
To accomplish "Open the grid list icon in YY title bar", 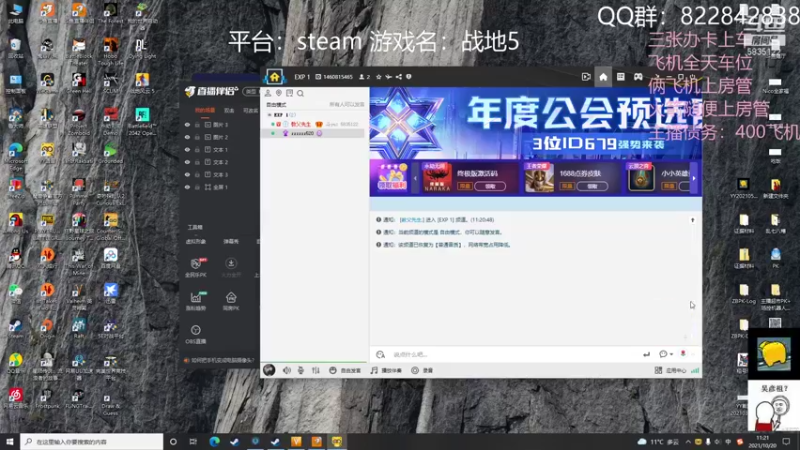I will click(x=620, y=77).
